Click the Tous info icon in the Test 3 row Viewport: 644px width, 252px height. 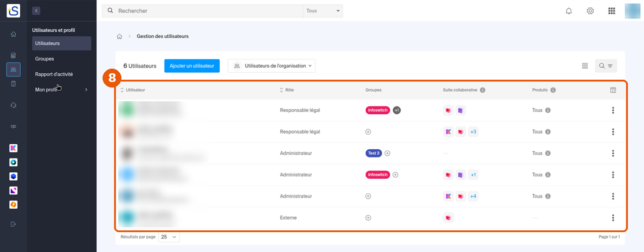tap(548, 153)
